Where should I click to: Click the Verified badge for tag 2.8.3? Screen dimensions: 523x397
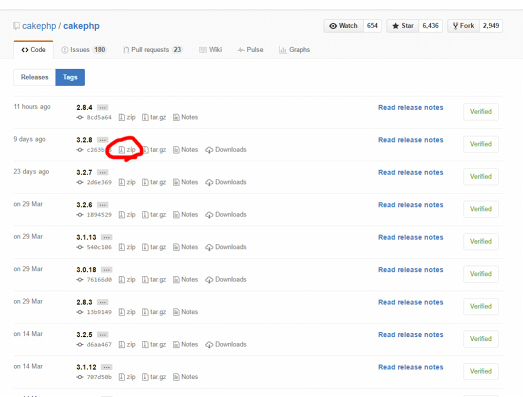[x=481, y=306]
